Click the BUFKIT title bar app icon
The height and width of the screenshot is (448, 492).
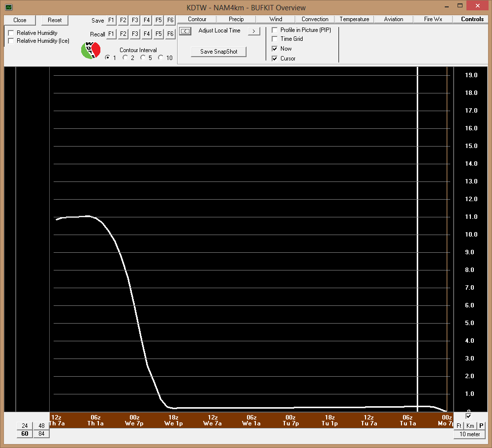[x=9, y=7]
